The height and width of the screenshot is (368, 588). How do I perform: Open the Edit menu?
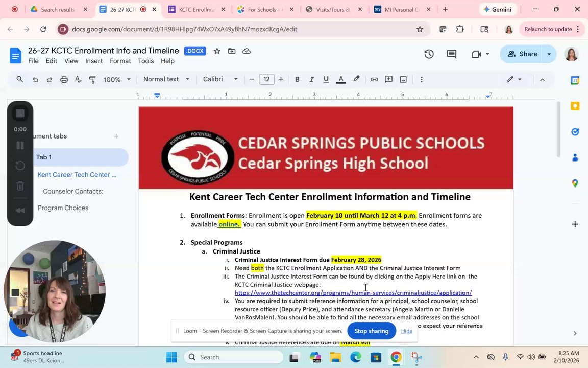pyautogui.click(x=52, y=61)
